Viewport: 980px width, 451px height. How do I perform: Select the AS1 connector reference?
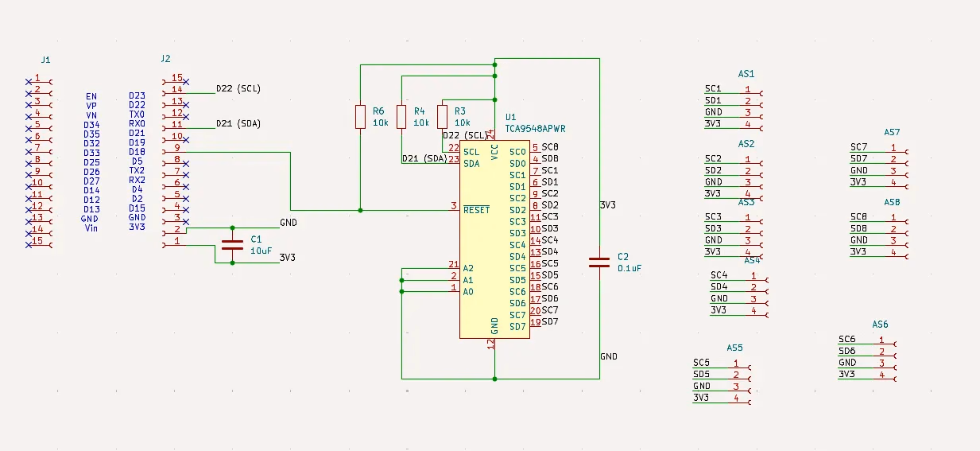(x=746, y=74)
